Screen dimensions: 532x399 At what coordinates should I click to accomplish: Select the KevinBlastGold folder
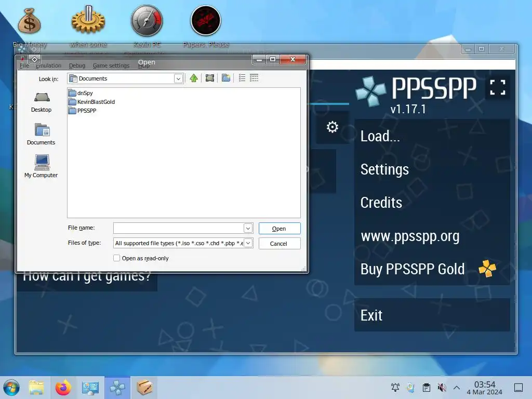point(91,102)
